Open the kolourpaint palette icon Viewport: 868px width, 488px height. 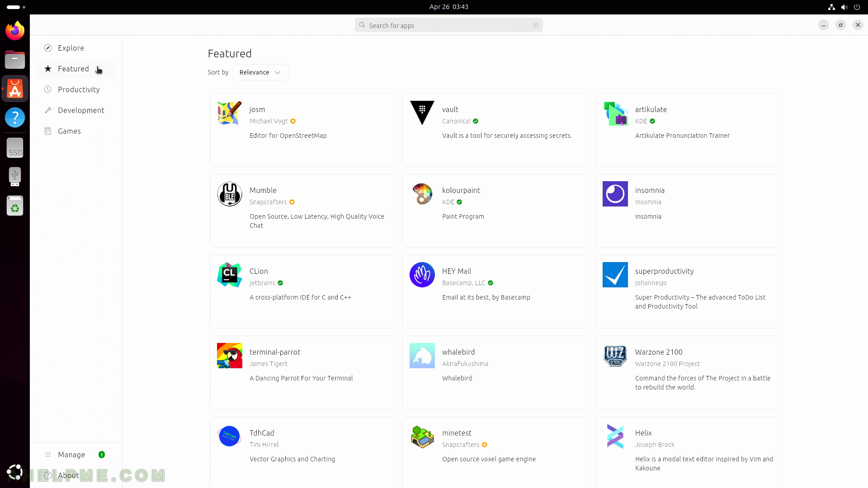[x=422, y=194]
